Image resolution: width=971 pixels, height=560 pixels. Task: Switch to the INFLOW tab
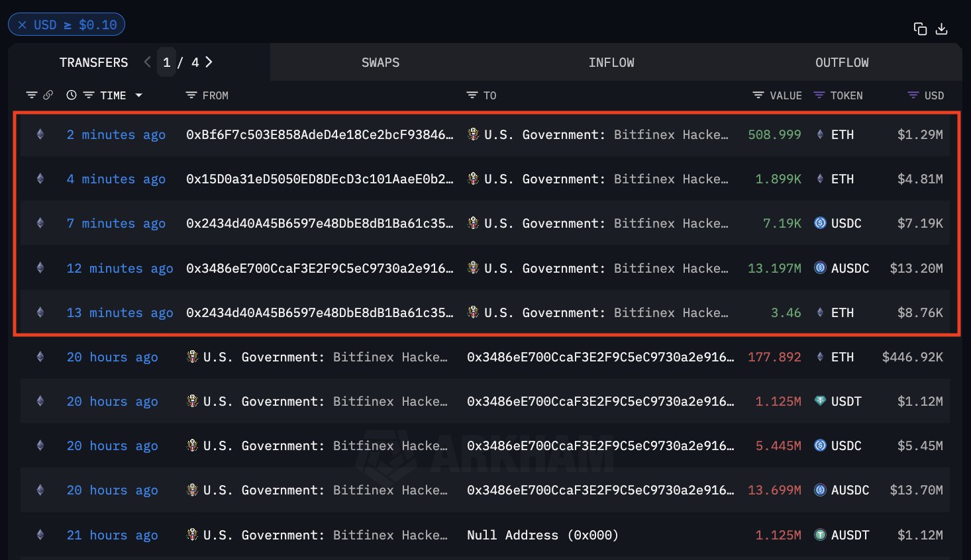pyautogui.click(x=611, y=62)
